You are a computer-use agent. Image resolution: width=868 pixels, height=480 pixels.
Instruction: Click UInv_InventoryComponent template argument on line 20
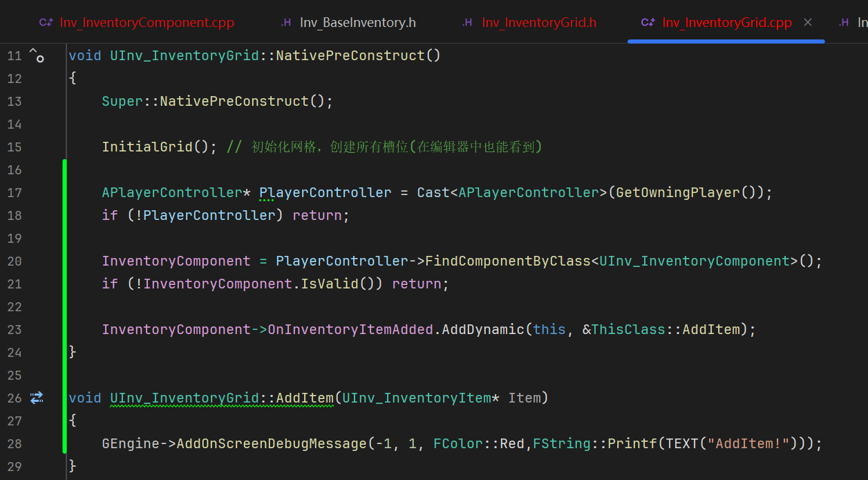tap(695, 261)
